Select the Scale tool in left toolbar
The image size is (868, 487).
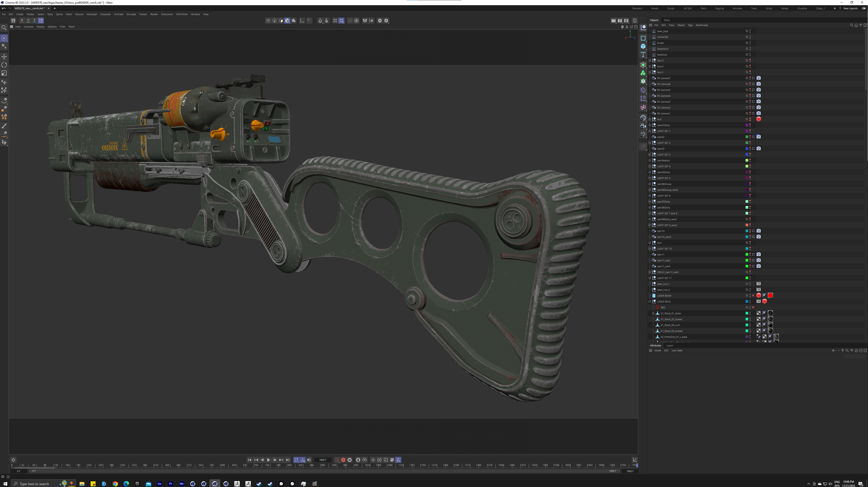pos(4,73)
